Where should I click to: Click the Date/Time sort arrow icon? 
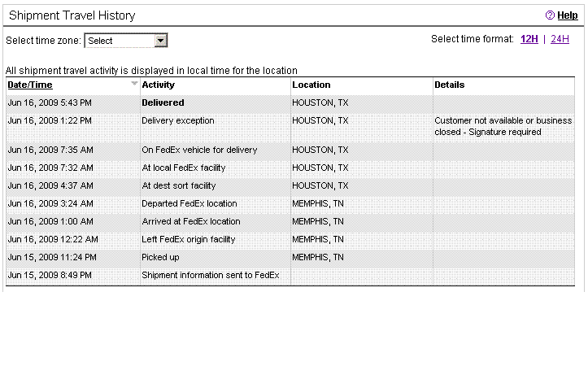click(134, 83)
